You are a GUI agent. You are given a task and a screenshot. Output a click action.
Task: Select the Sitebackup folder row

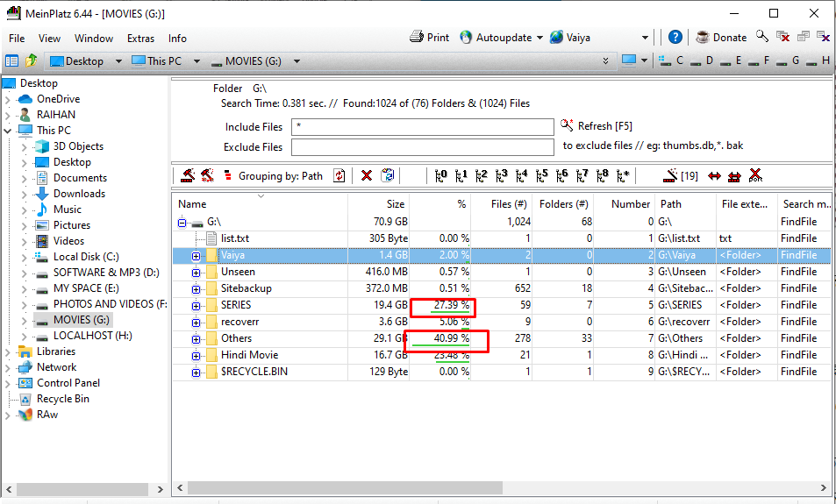pyautogui.click(x=501, y=288)
